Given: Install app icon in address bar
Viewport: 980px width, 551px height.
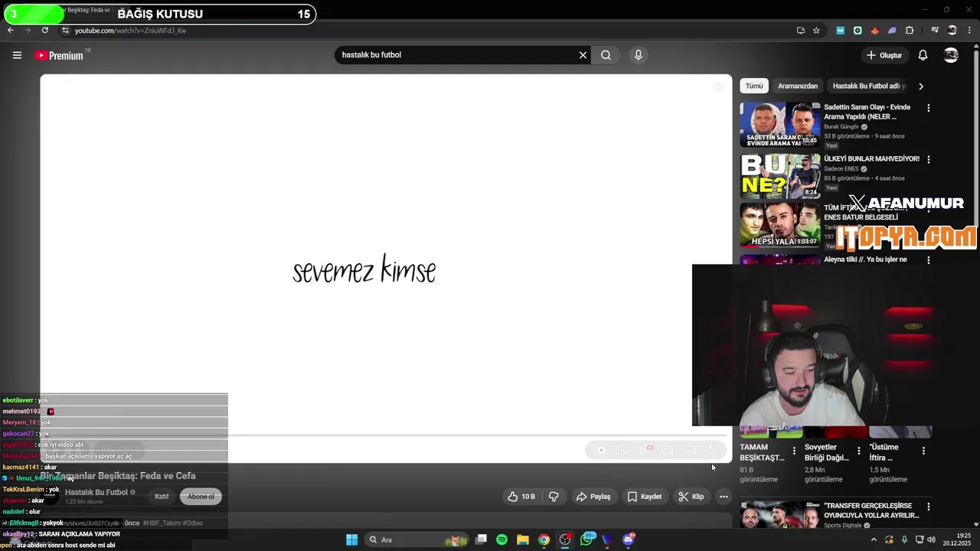Looking at the screenshot, I should click(800, 31).
